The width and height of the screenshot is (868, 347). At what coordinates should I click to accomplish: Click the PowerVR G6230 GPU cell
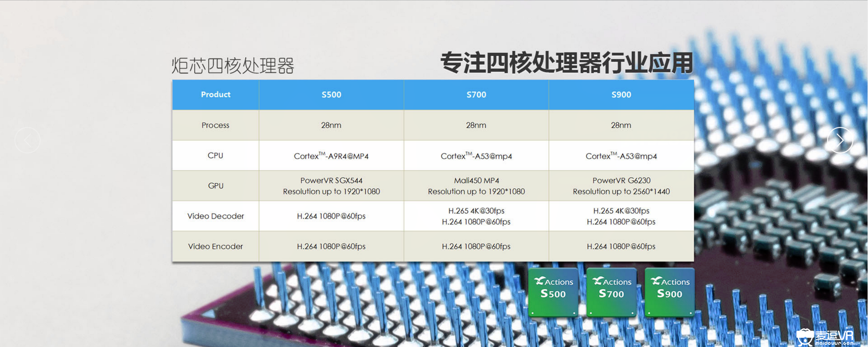click(621, 186)
